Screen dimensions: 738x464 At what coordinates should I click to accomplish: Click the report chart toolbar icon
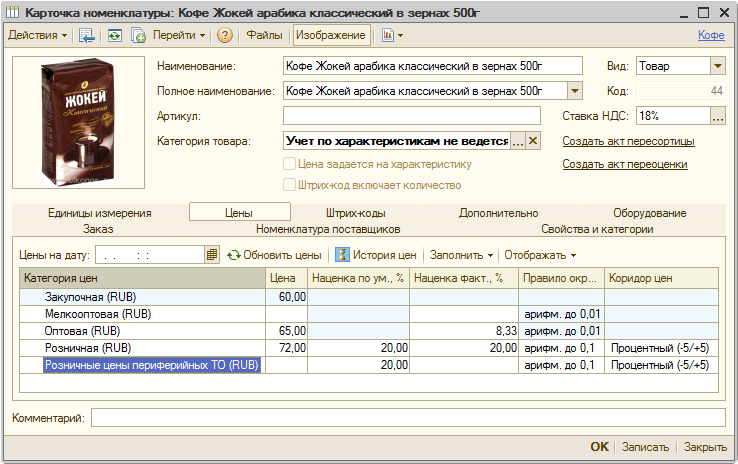coord(388,35)
